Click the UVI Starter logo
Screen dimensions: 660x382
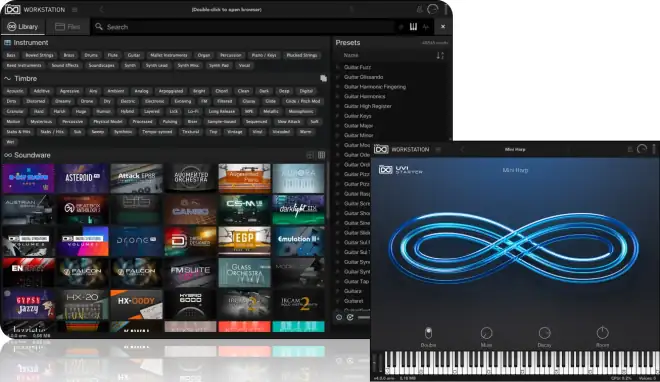tap(400, 170)
